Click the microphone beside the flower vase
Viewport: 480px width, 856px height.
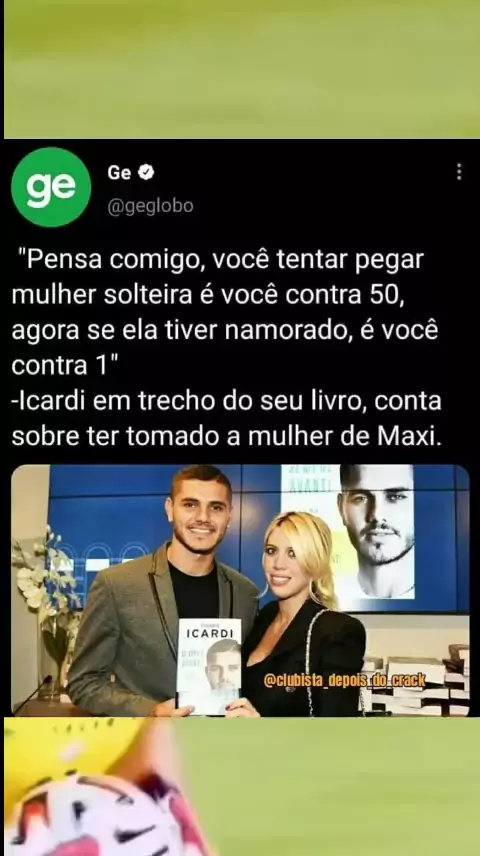[x=34, y=694]
